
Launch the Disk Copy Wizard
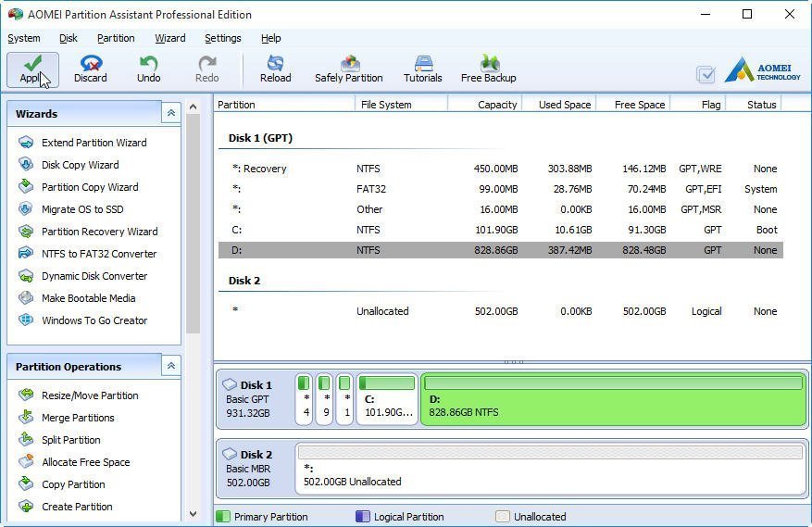click(69, 165)
